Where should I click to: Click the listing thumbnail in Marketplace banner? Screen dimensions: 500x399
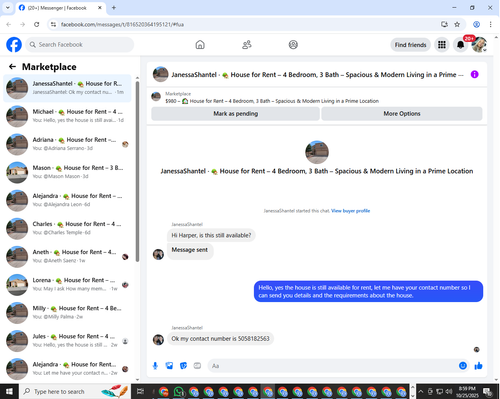156,97
